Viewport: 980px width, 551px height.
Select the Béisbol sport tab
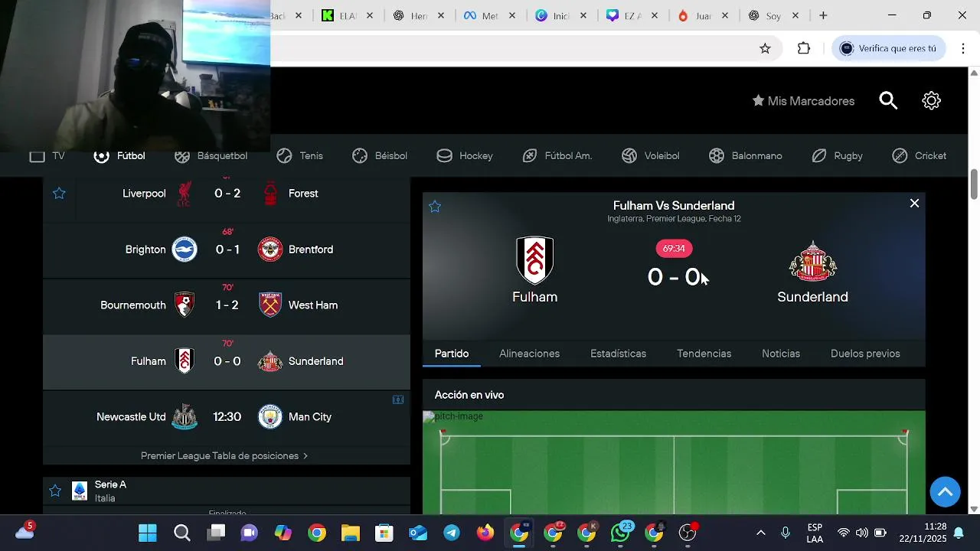[x=380, y=156]
